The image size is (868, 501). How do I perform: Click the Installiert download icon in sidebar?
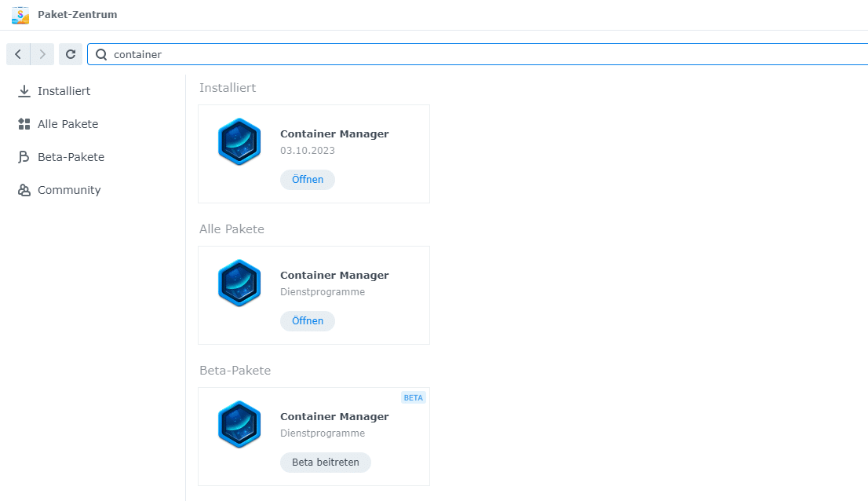[x=24, y=91]
